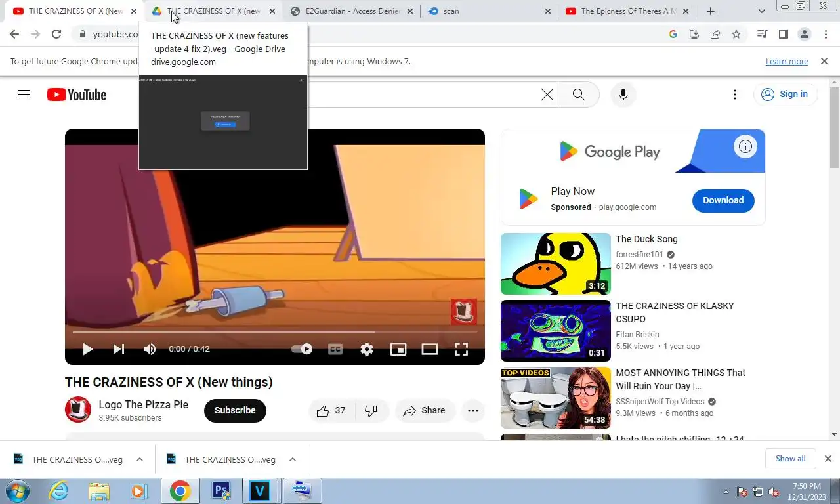Image resolution: width=840 pixels, height=504 pixels.
Task: Share this video
Action: point(425,411)
